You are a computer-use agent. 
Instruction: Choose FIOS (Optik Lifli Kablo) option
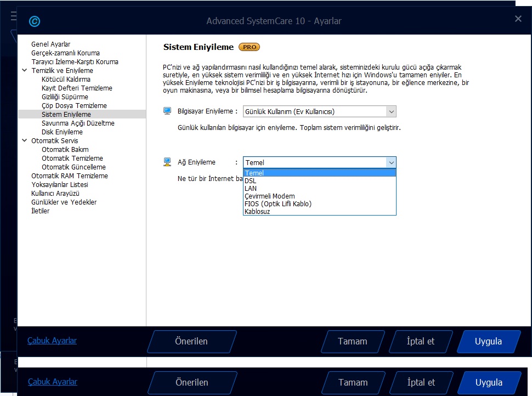coord(320,203)
